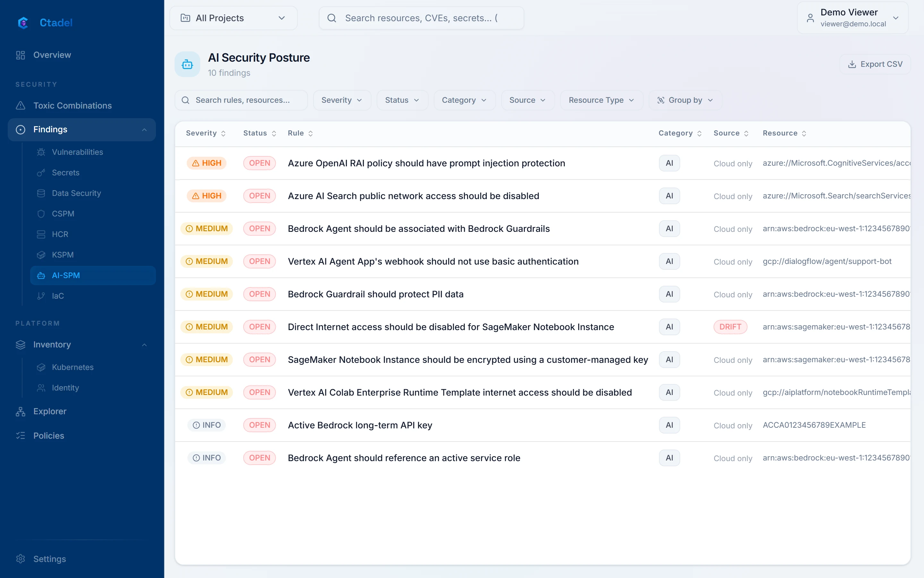Sort table by Status column

click(260, 133)
